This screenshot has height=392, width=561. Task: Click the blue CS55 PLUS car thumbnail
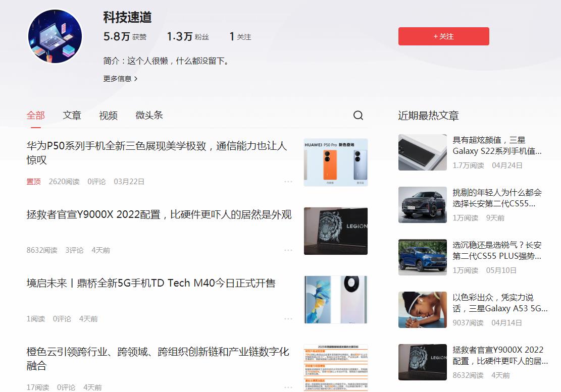pyautogui.click(x=423, y=257)
